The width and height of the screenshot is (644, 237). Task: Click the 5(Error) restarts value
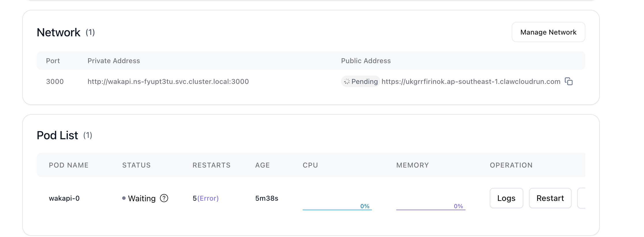pyautogui.click(x=206, y=198)
